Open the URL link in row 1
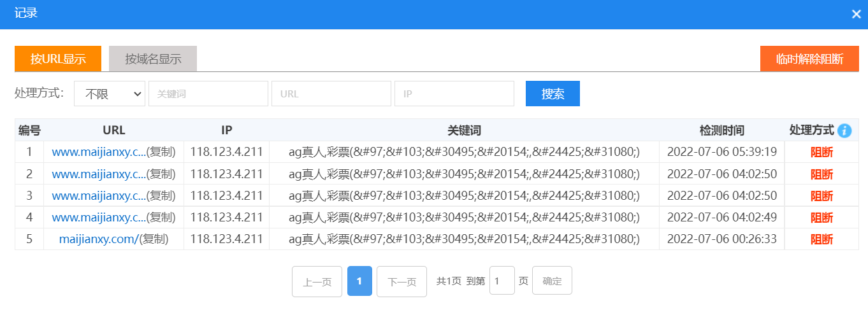Viewport: 868px width, 322px height. point(98,152)
